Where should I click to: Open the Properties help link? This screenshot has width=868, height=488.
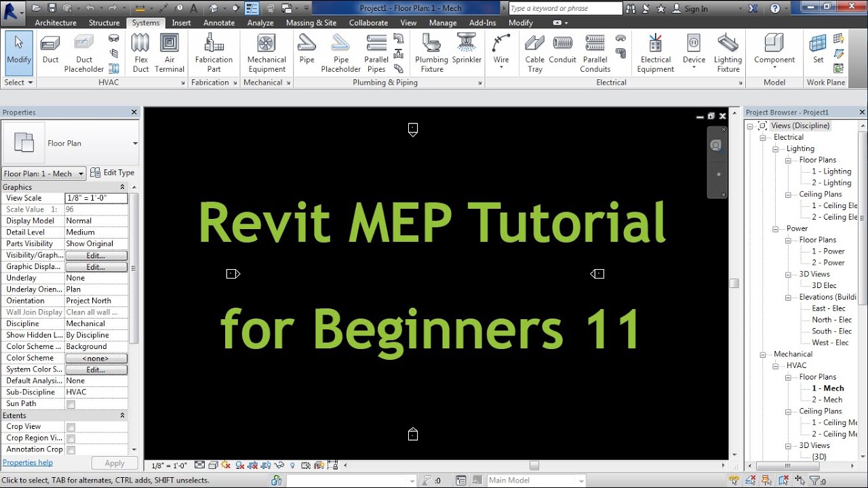click(28, 463)
